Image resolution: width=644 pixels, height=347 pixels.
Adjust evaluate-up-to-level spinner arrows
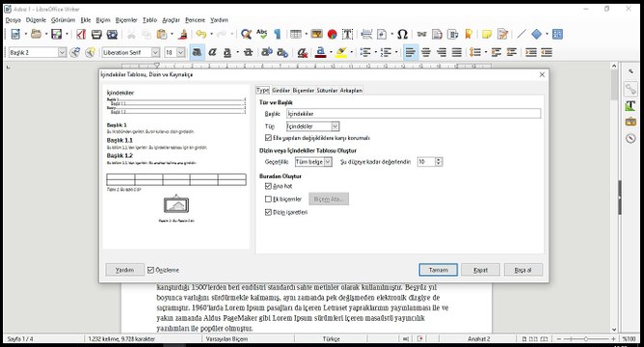tap(439, 162)
